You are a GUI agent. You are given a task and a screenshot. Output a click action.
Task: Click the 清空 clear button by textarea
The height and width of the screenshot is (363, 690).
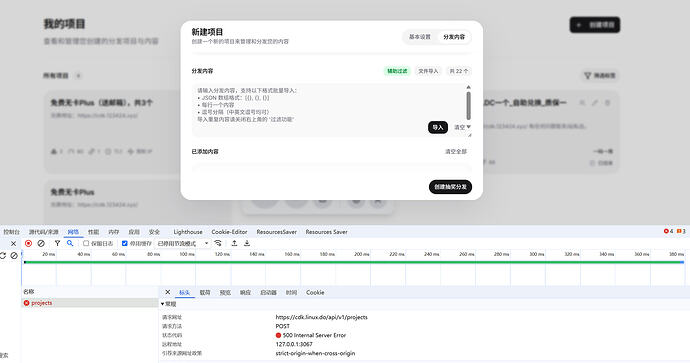pyautogui.click(x=459, y=127)
